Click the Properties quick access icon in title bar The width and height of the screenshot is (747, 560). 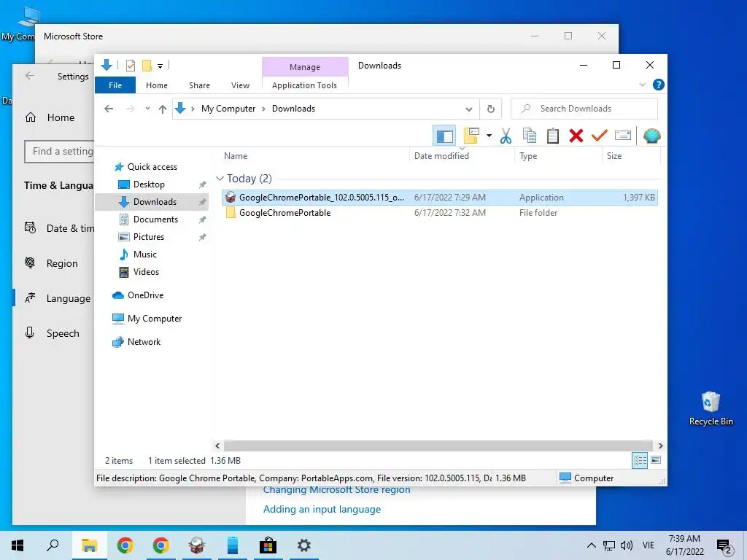(130, 65)
